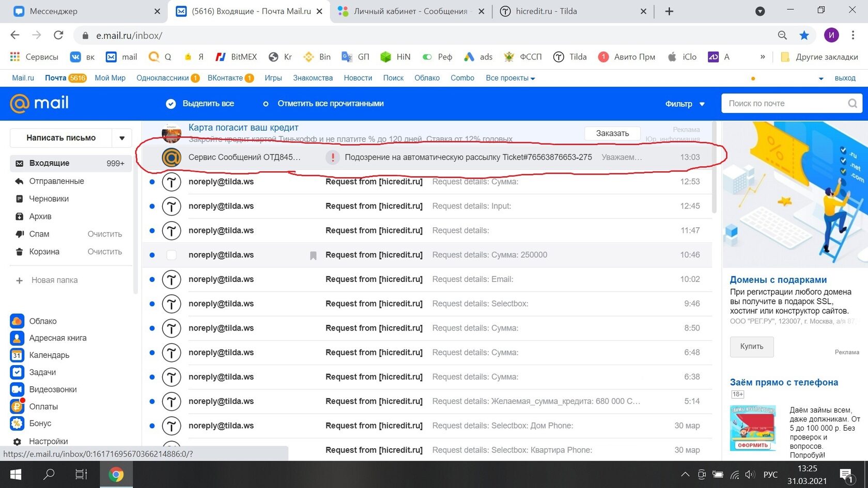Toggle unread dot on the 12:45 email
Viewport: 868px width, 488px height.
(152, 206)
